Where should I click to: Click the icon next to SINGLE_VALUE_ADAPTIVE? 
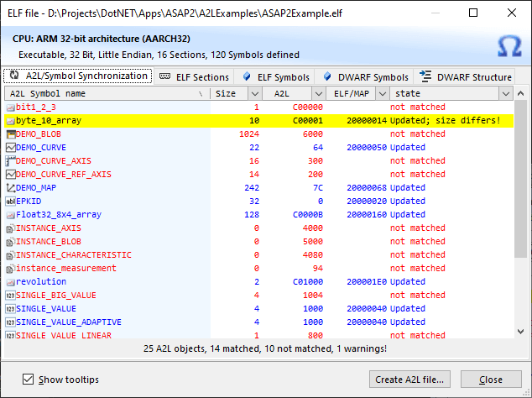10,322
